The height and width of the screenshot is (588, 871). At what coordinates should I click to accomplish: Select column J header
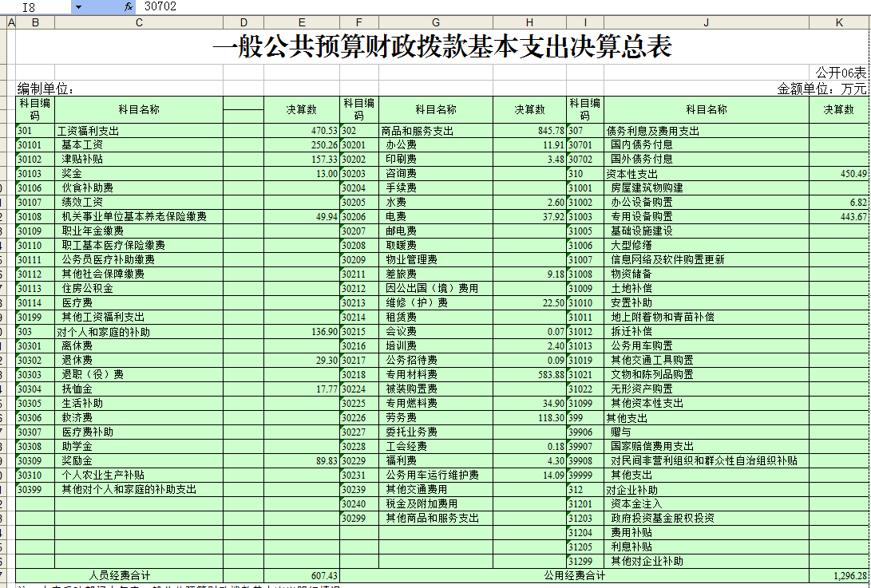(x=706, y=22)
